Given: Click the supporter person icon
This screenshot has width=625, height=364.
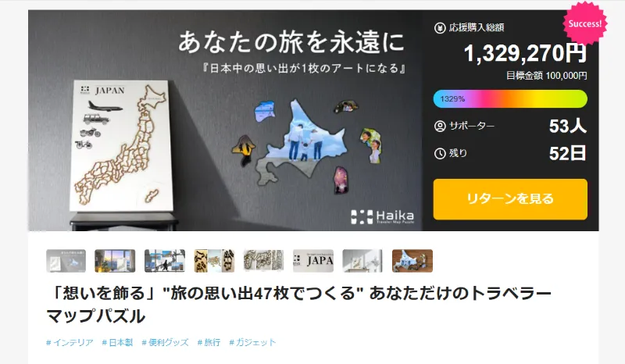Looking at the screenshot, I should pos(440,127).
